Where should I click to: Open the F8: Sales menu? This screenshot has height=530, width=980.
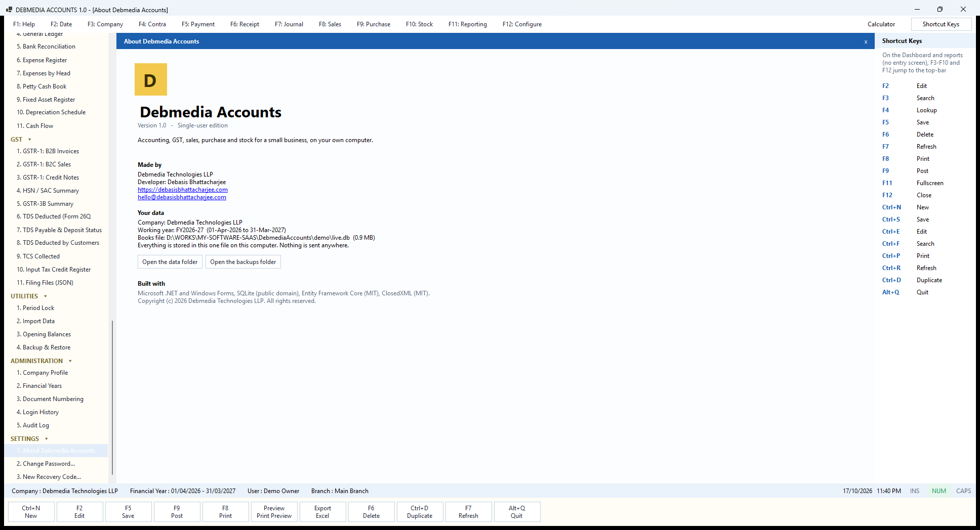click(x=330, y=24)
